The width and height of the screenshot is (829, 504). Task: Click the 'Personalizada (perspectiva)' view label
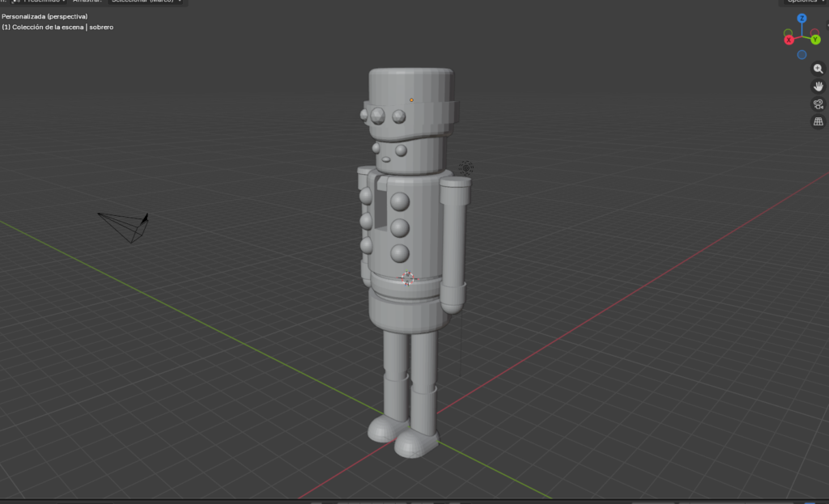[45, 17]
